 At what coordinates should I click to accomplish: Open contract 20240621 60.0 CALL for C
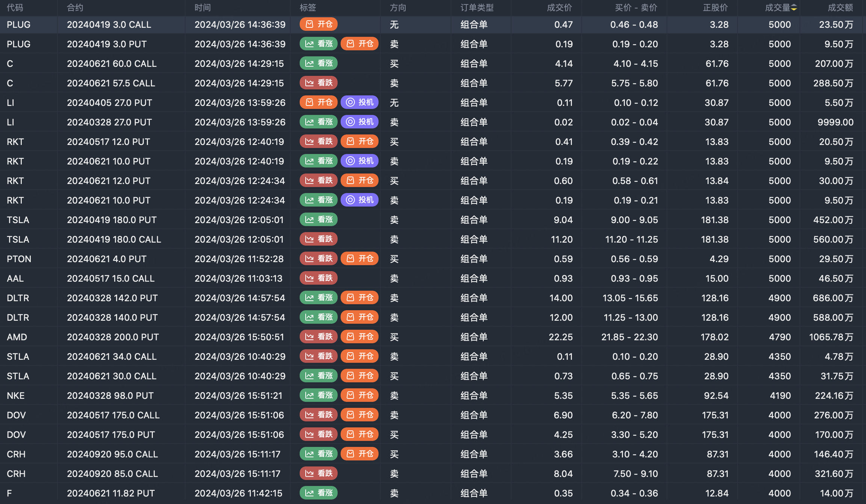(112, 63)
